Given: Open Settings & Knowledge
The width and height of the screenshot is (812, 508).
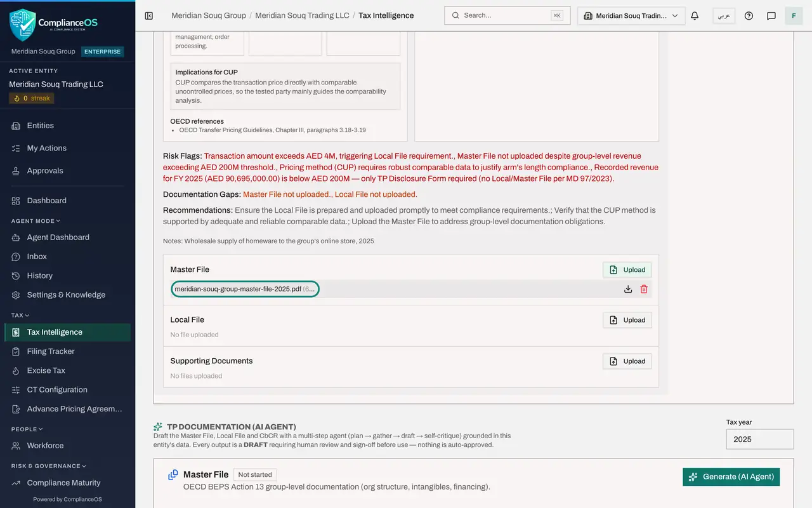Looking at the screenshot, I should coord(67,295).
